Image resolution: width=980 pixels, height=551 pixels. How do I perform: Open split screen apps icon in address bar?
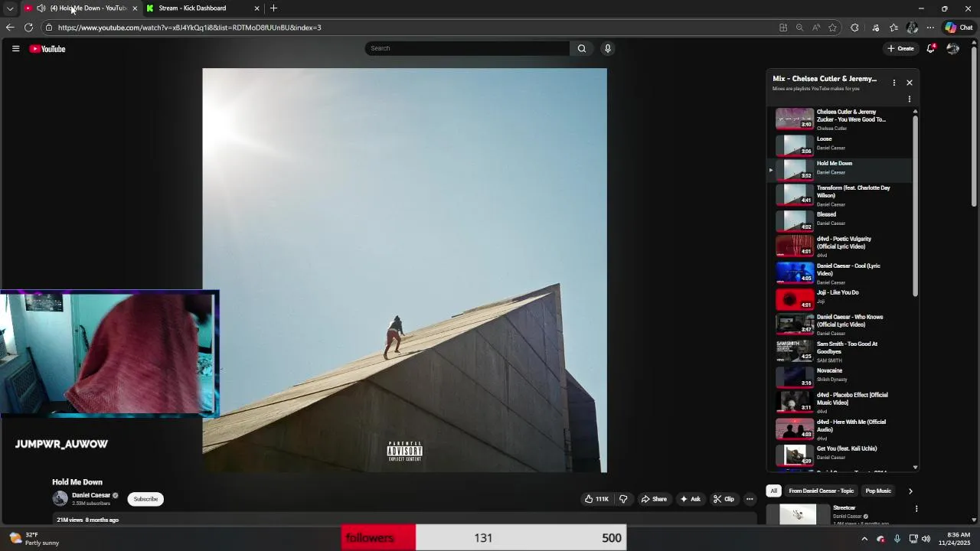tap(783, 28)
